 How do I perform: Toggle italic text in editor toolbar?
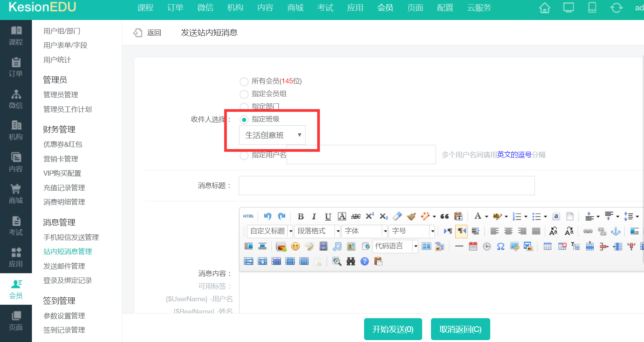(x=314, y=216)
